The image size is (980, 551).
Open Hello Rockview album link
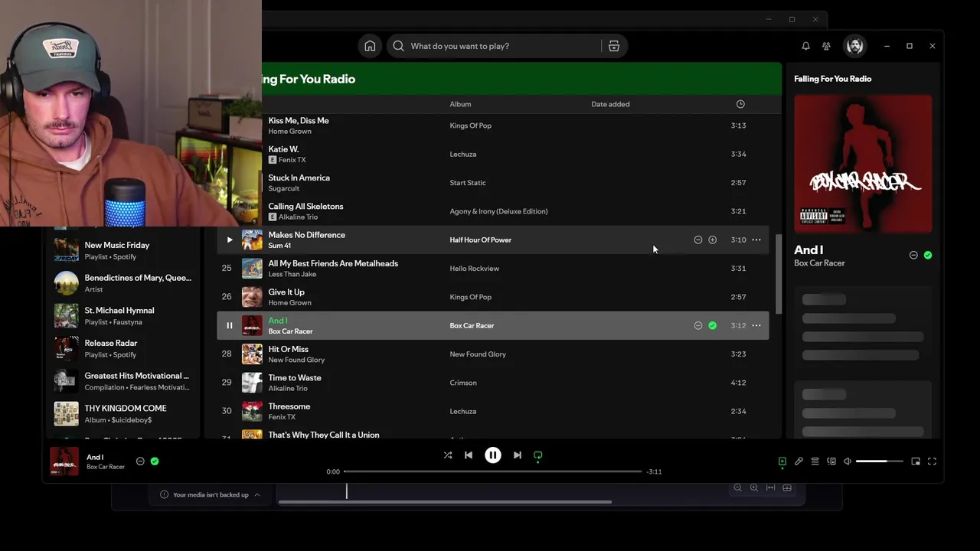coord(474,269)
